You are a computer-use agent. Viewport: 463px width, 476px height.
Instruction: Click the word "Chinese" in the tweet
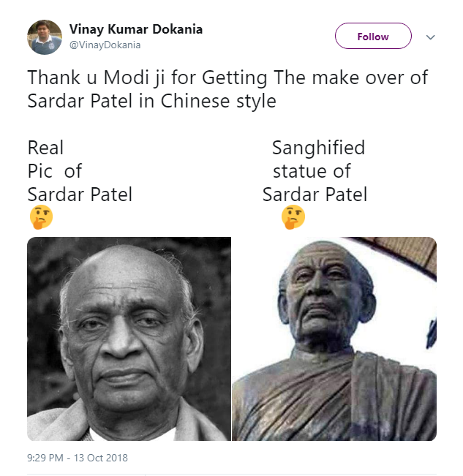[x=195, y=101]
